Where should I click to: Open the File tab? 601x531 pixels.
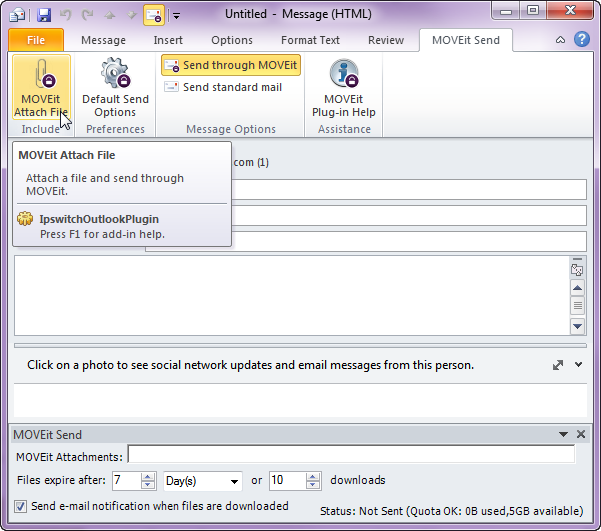coord(36,40)
